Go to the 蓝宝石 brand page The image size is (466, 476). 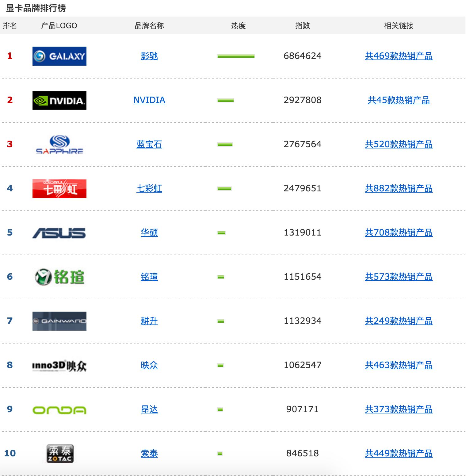point(149,144)
